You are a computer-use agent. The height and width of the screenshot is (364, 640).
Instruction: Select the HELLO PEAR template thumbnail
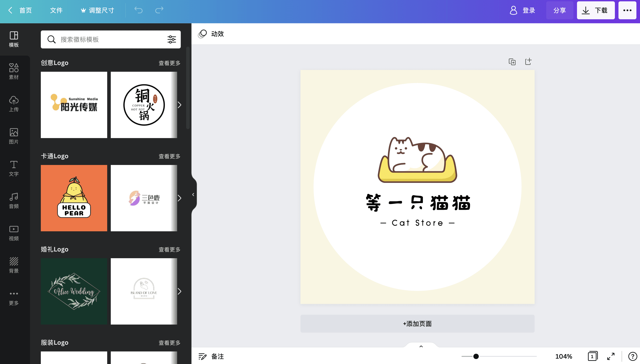tap(74, 198)
